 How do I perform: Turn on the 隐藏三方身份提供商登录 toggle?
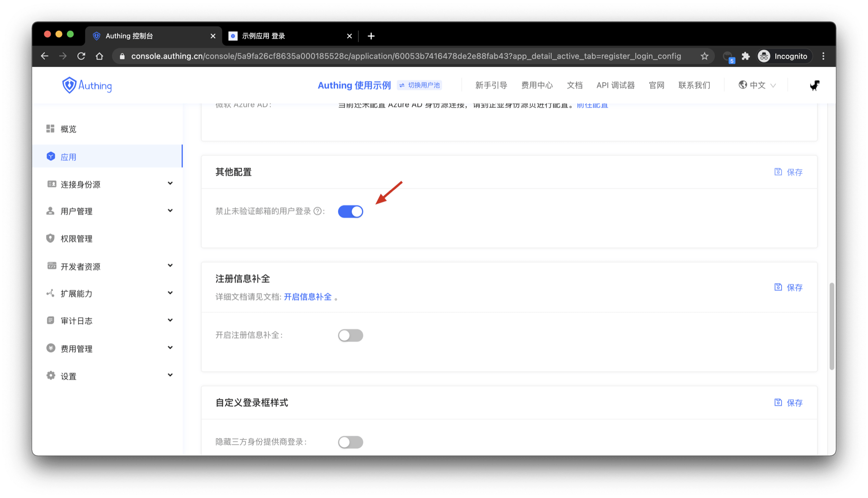(350, 442)
